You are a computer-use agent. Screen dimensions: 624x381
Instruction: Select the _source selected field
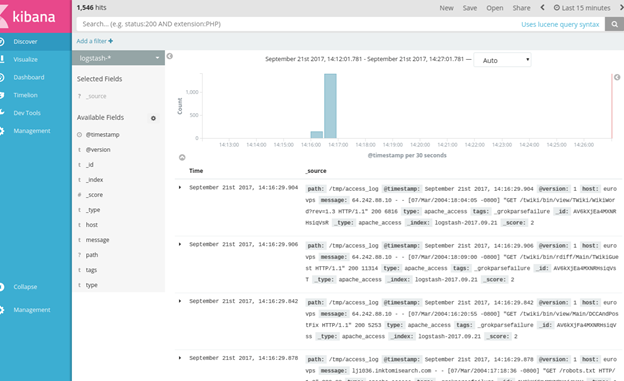tap(96, 96)
